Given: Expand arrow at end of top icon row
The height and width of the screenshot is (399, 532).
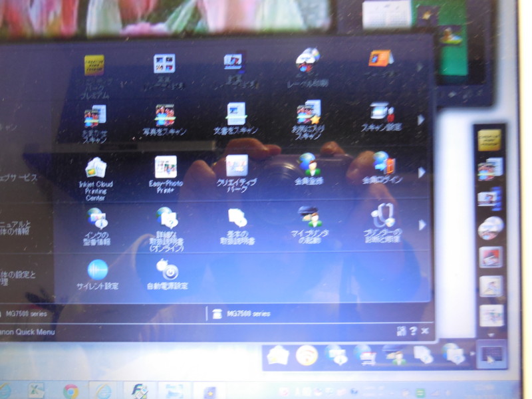Looking at the screenshot, I should click(x=420, y=67).
